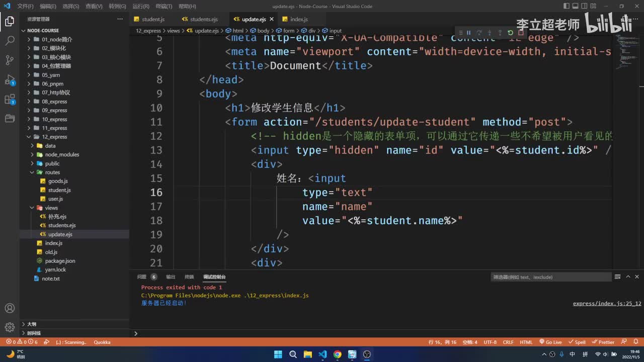Maximize the bottom panel with the up chevron
Viewport: 644px width, 362px height.
627,277
